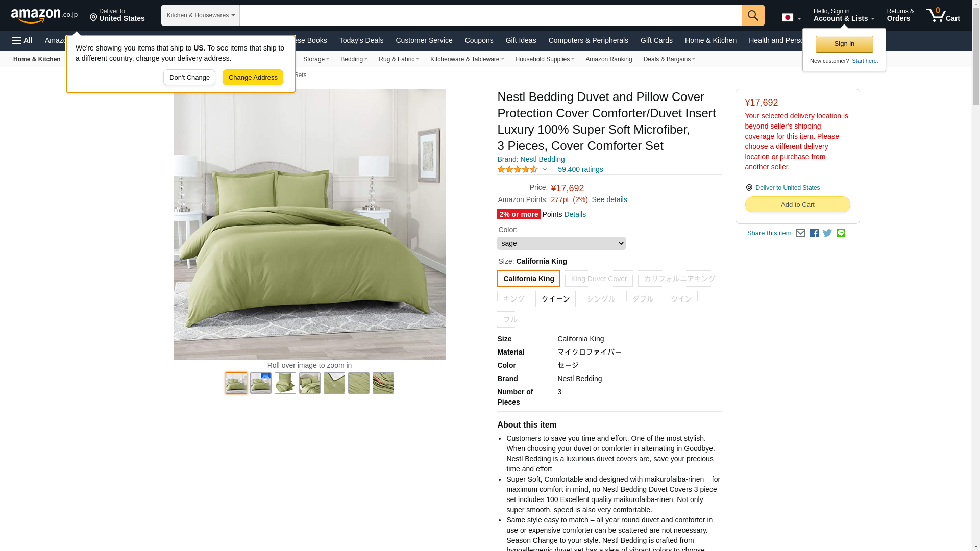Viewport: 980px width, 551px height.
Task: View the second product thumbnail image
Action: click(x=261, y=383)
